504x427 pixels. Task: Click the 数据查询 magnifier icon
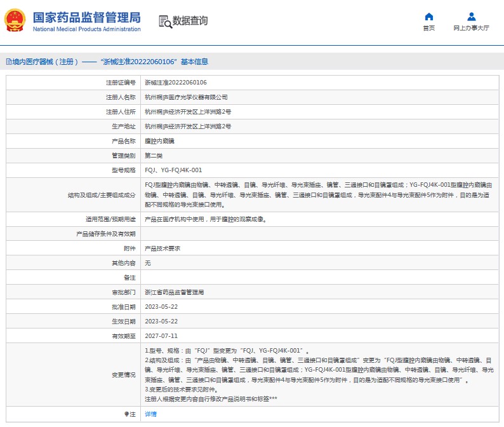(x=164, y=21)
